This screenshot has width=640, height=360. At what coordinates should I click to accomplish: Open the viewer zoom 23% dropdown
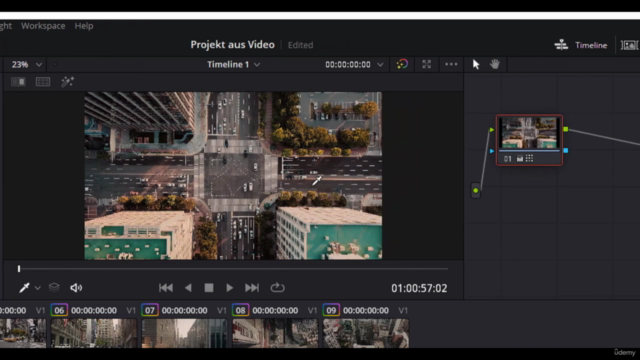tap(27, 64)
